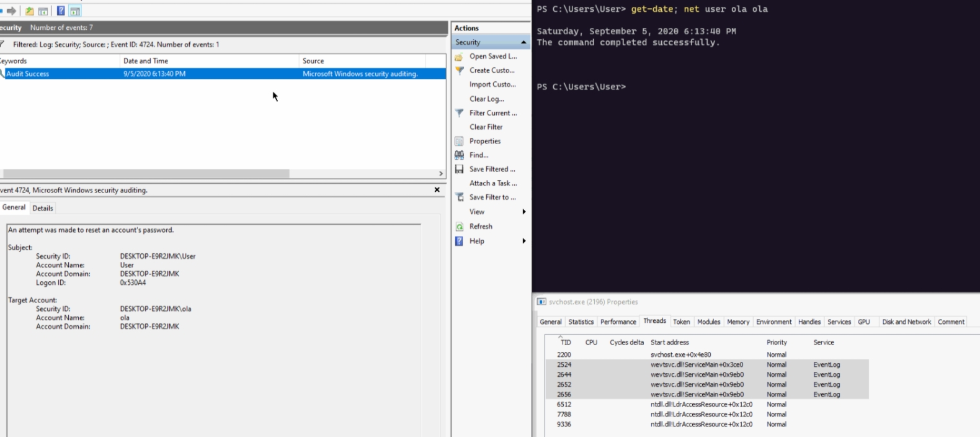Screen dimensions: 980x437
Task: Collapse the Security section in Actions
Action: point(523,42)
